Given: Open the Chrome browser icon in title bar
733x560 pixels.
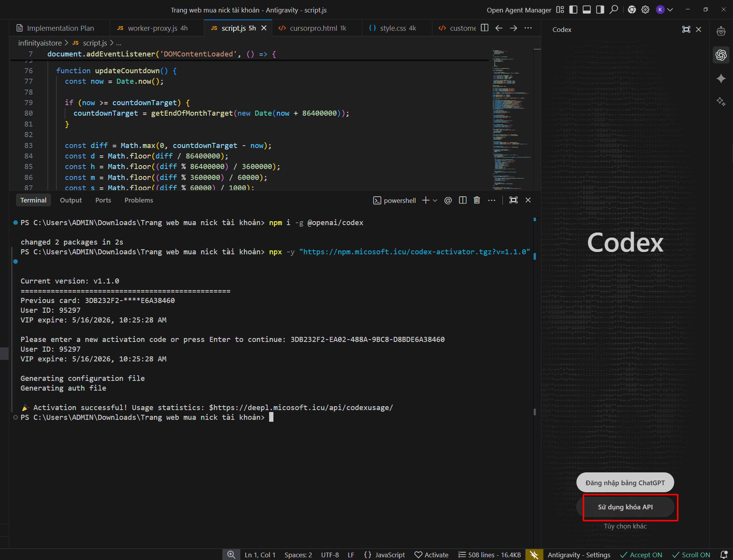Looking at the screenshot, I should tap(632, 10).
